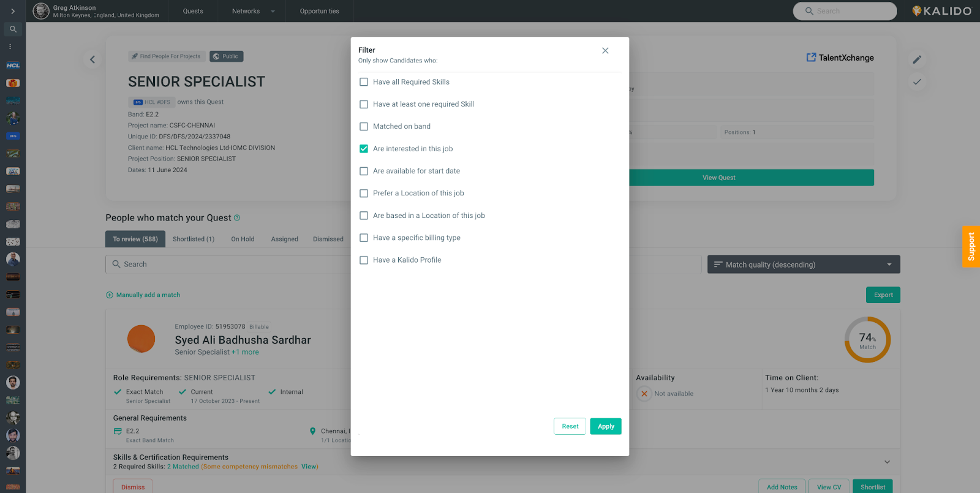Uncheck Are interested in this job
Screen dimensions: 980x493
point(364,149)
